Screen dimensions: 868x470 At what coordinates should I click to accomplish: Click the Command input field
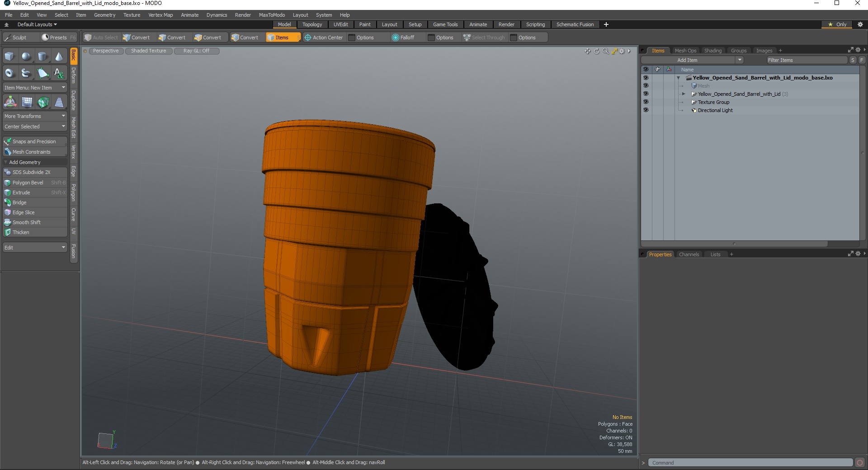(x=750, y=462)
